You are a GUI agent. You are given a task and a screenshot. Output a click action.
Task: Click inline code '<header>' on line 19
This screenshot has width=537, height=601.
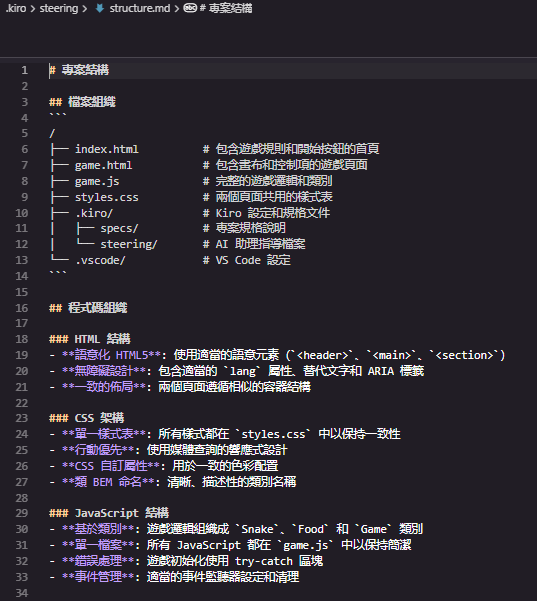(x=322, y=355)
